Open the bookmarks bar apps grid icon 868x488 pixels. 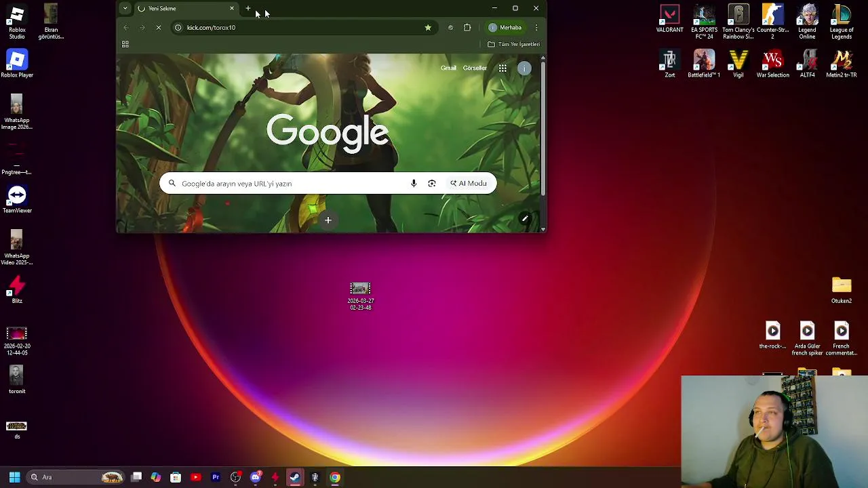(125, 44)
